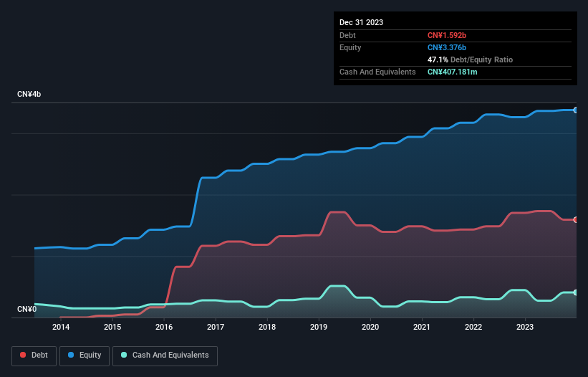Click the 2019 x-axis label
The image size is (588, 377).
click(319, 327)
